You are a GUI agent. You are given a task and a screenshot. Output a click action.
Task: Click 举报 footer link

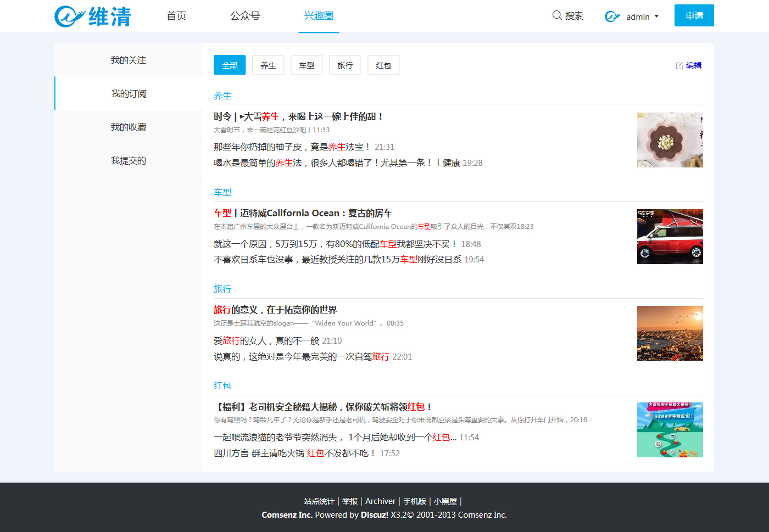(350, 501)
